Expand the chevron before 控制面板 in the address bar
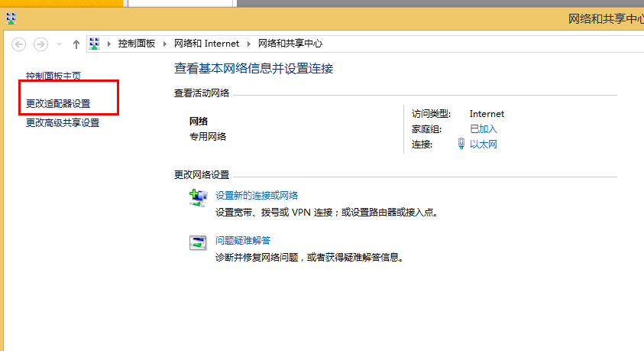644x351 pixels. [x=109, y=44]
